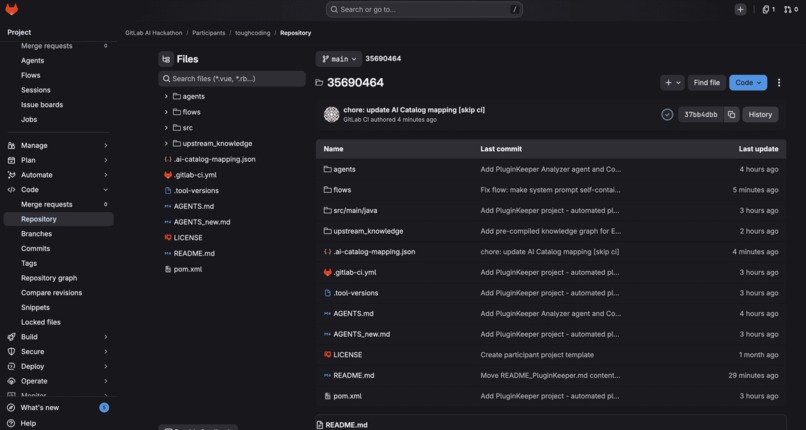Open Tags in the Code sidebar menu
This screenshot has width=806, height=430.
pyautogui.click(x=29, y=263)
